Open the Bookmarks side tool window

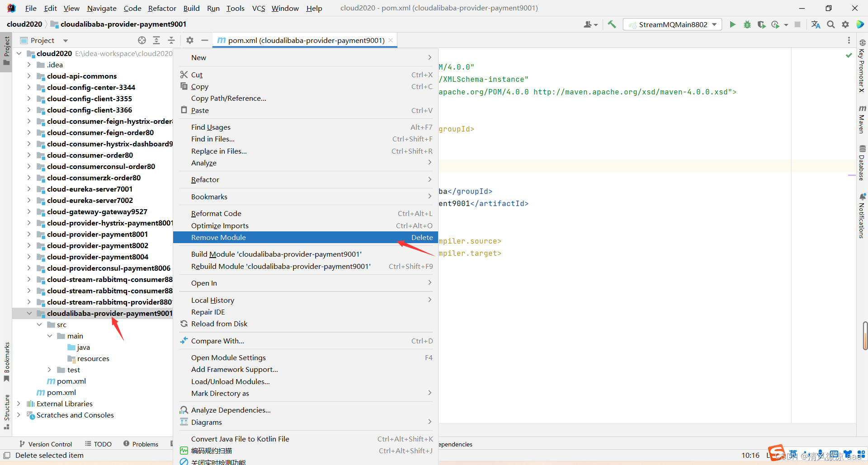pyautogui.click(x=6, y=362)
